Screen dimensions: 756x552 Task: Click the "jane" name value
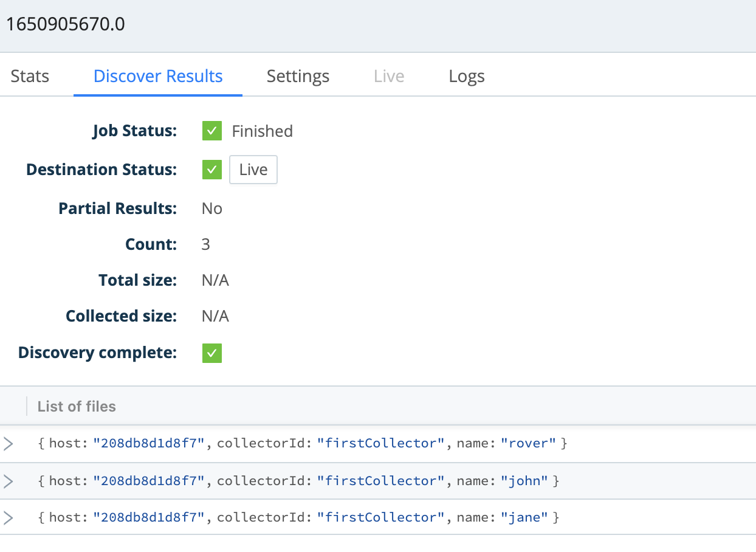[524, 518]
